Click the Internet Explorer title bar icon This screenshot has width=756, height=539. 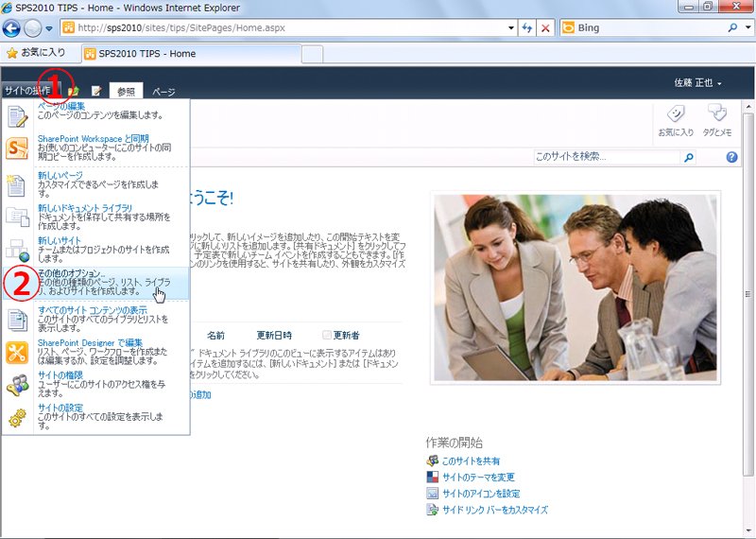(x=7, y=8)
